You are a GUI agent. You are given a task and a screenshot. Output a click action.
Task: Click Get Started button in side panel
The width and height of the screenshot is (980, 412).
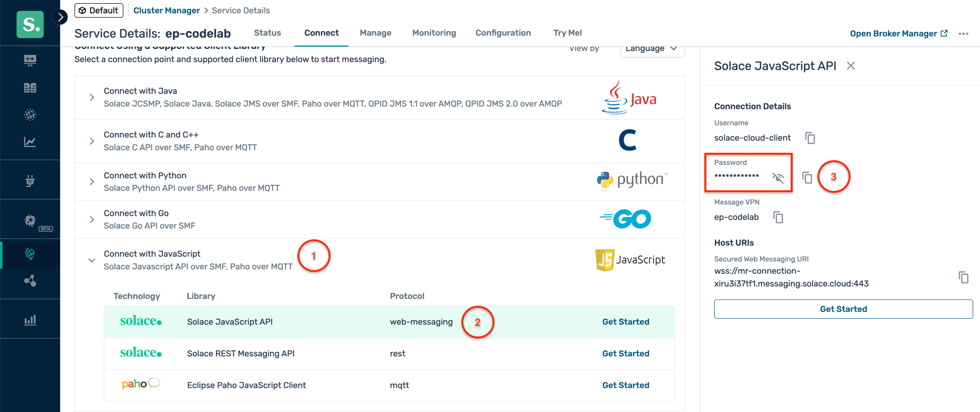[x=843, y=309]
